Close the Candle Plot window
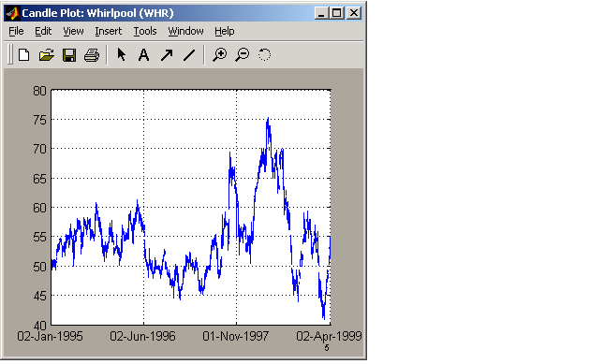 coord(354,13)
